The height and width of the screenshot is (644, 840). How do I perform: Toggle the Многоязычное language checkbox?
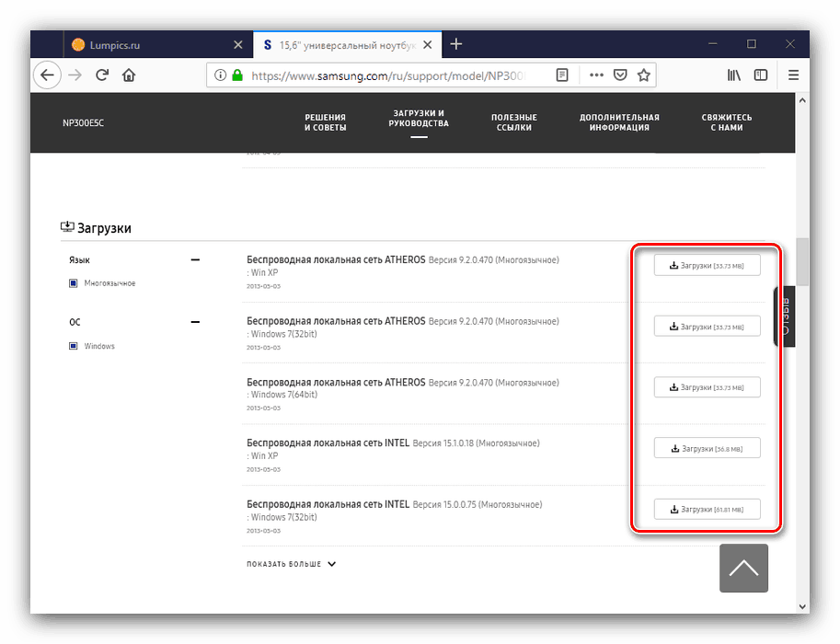point(74,283)
